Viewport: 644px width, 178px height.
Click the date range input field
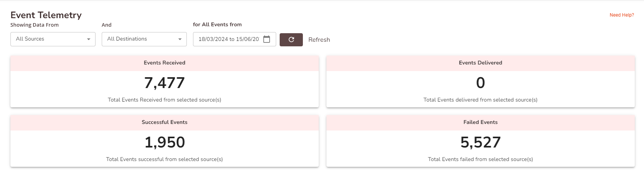pos(228,39)
